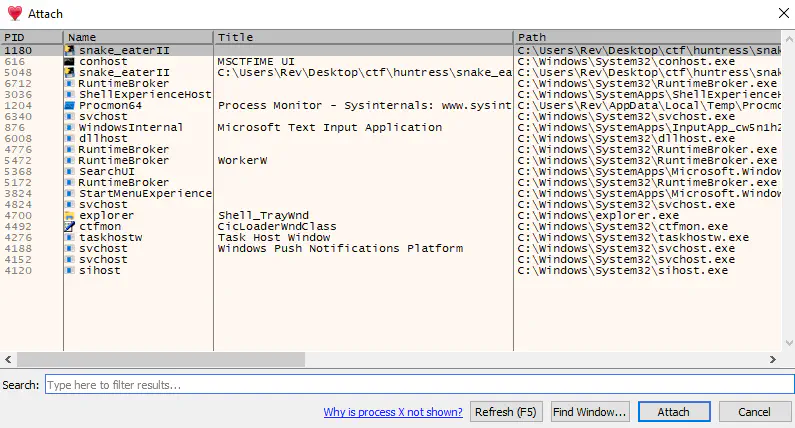Click the taskhostw process icon
The image size is (795, 428).
[70, 237]
